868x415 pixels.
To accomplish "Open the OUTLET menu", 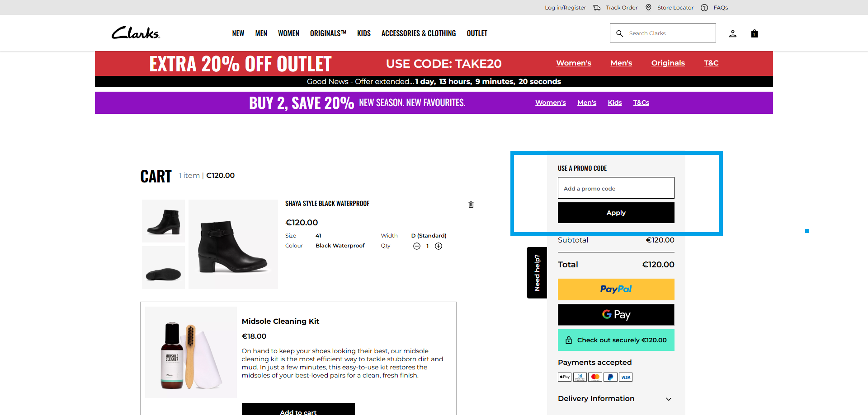I will [477, 33].
